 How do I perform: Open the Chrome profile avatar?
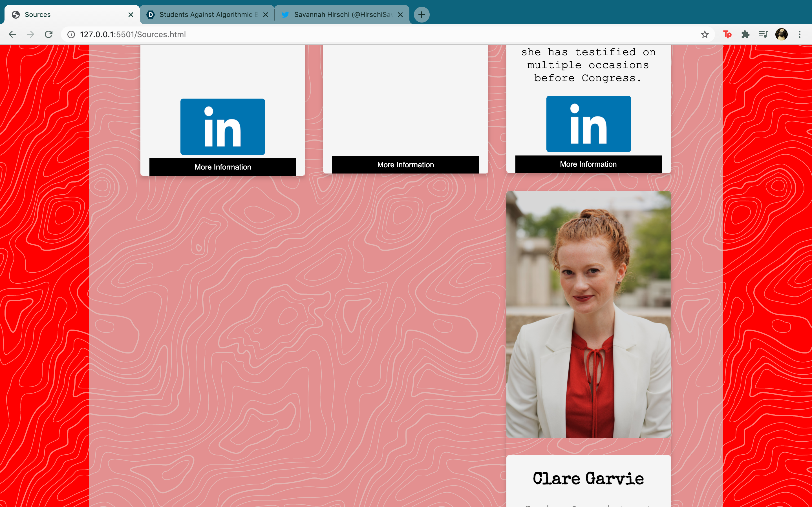(x=781, y=34)
